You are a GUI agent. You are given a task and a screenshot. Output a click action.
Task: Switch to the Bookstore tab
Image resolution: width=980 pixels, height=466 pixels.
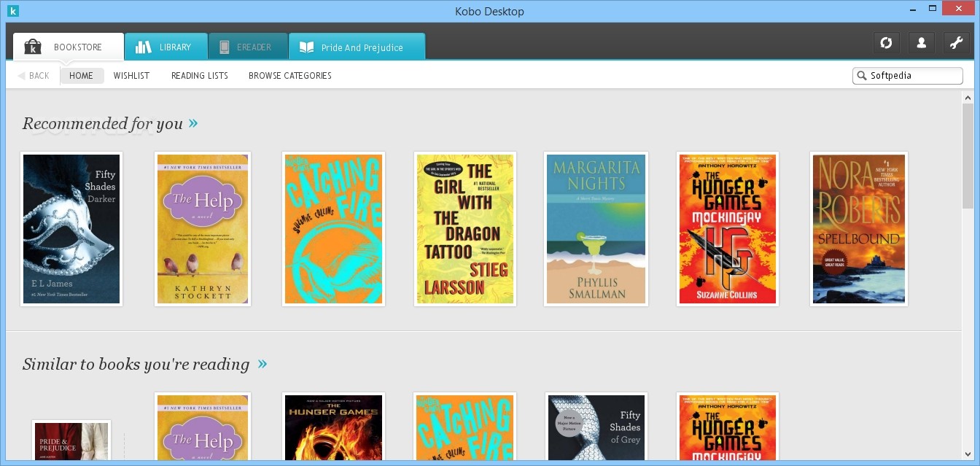(69, 47)
